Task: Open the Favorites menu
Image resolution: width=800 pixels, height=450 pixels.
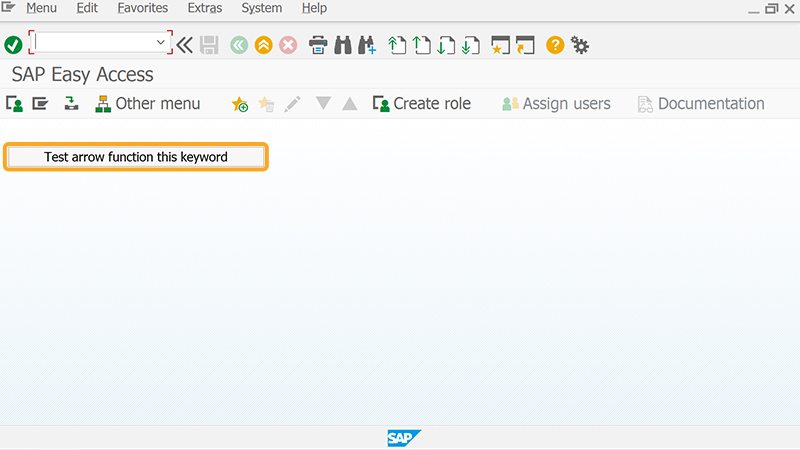Action: point(143,8)
